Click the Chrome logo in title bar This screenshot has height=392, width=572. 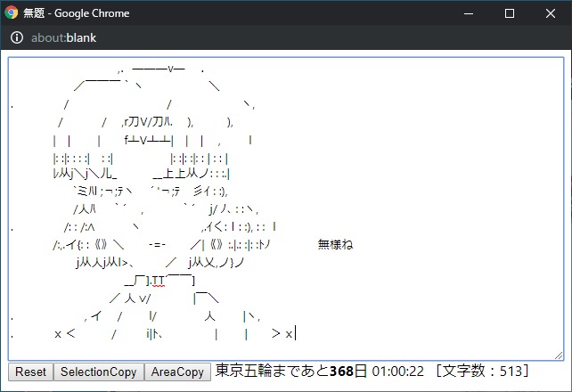12,13
